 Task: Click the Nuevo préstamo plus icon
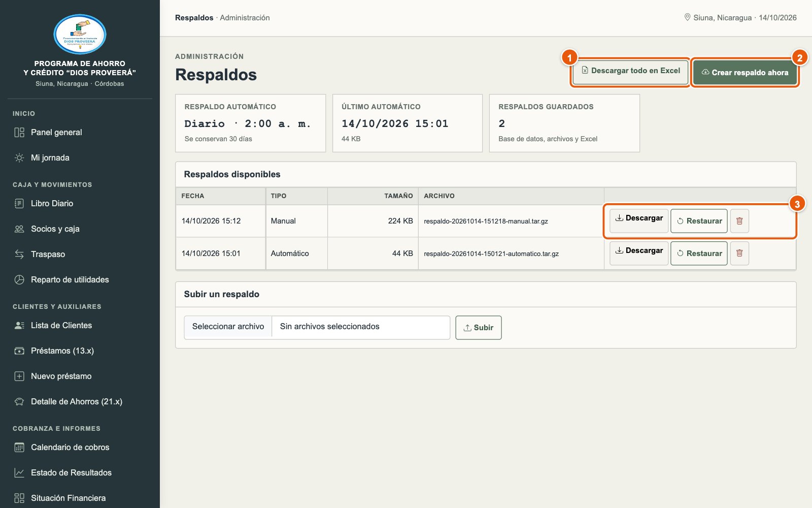click(x=19, y=376)
